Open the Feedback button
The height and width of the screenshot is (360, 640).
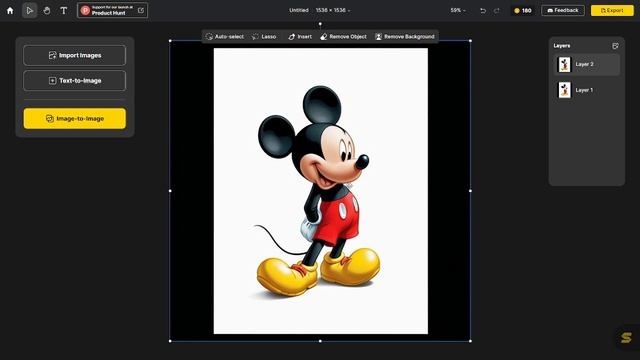563,10
